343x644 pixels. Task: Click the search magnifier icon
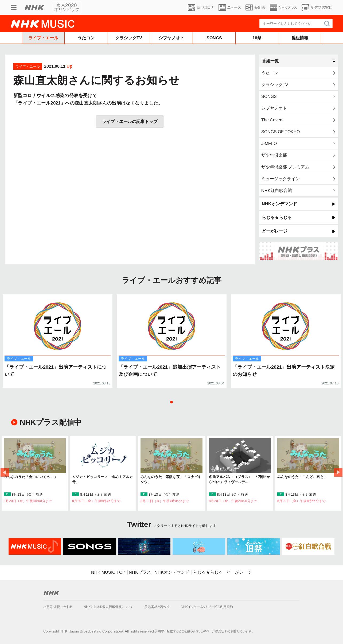click(327, 24)
